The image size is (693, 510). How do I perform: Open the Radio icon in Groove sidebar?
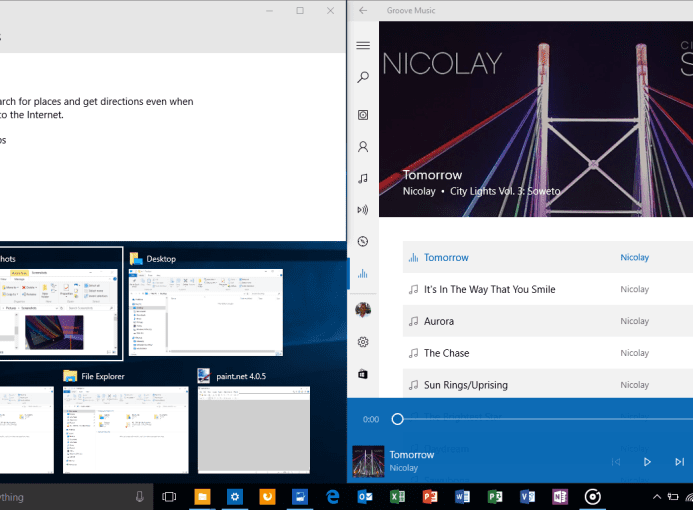pos(363,209)
